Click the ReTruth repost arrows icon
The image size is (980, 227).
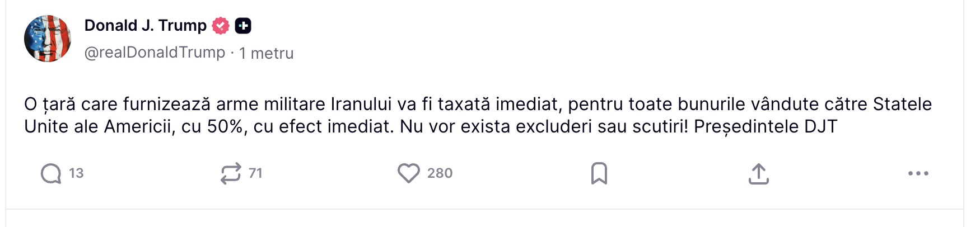click(231, 173)
